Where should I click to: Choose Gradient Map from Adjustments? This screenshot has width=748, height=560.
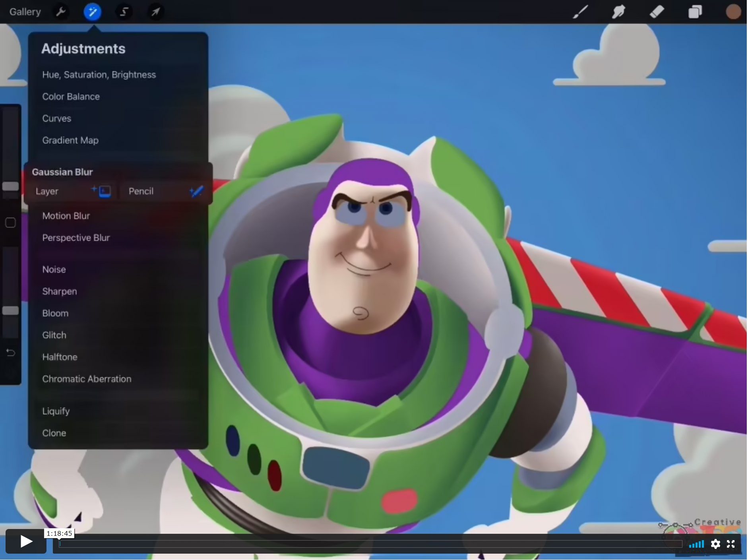tap(70, 140)
